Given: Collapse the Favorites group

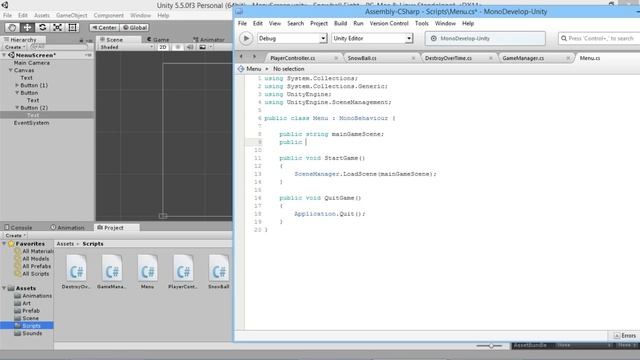Looking at the screenshot, I should (x=4, y=244).
